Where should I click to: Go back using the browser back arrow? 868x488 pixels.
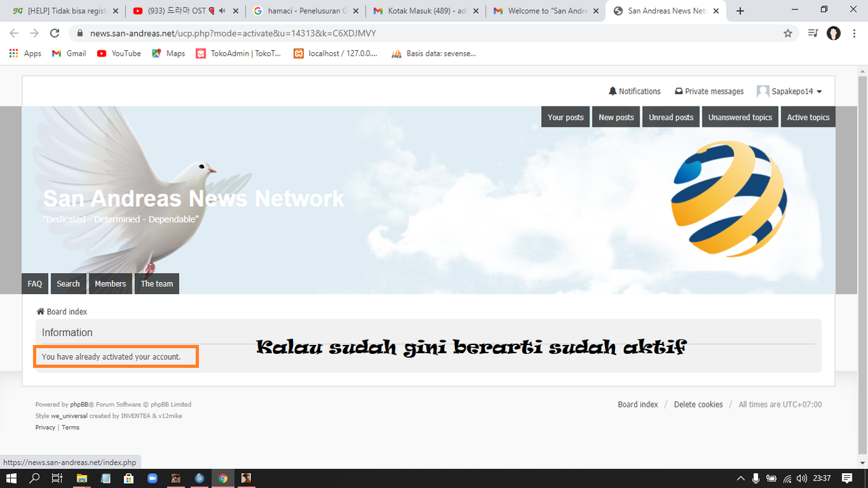[x=14, y=33]
